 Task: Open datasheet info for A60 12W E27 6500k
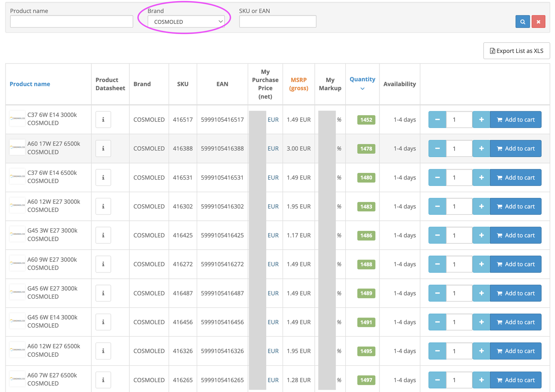103,351
